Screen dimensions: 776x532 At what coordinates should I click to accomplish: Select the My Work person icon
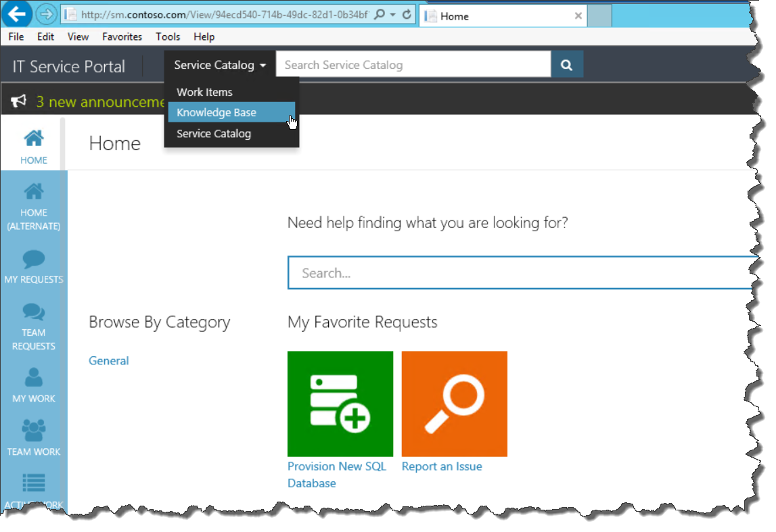tap(34, 377)
